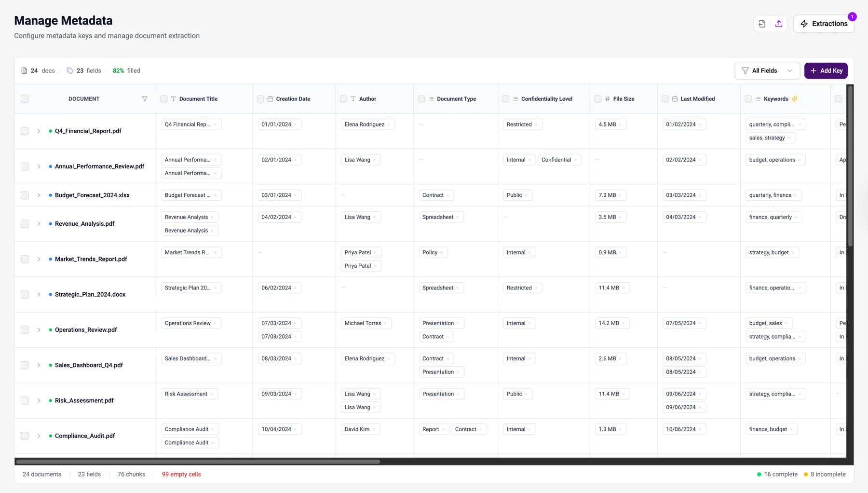This screenshot has width=868, height=493.
Task: Click the Market_Trends_Report.pdf file name
Action: coord(91,260)
